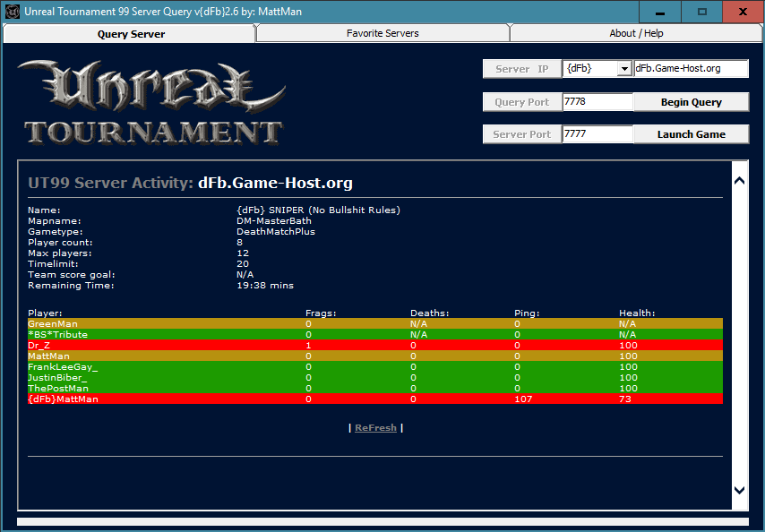Click the gametype value DeathMatchPlus
The width and height of the screenshot is (765, 532).
[276, 232]
